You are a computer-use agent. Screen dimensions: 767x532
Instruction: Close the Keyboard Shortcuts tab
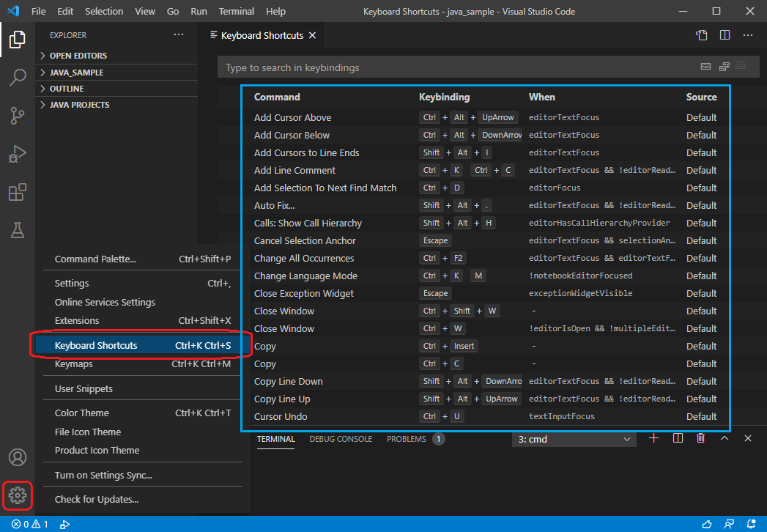(x=313, y=35)
